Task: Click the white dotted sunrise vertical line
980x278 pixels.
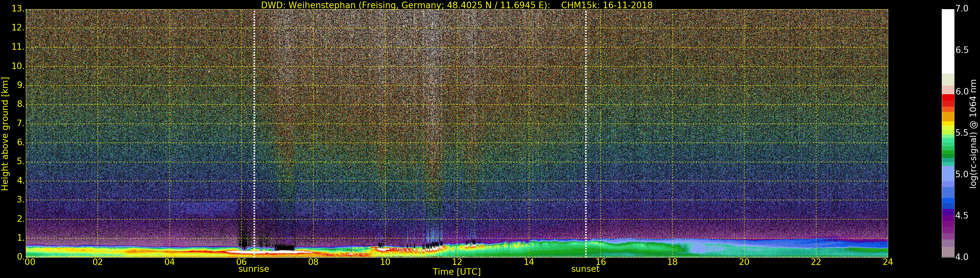Action: tap(254, 133)
